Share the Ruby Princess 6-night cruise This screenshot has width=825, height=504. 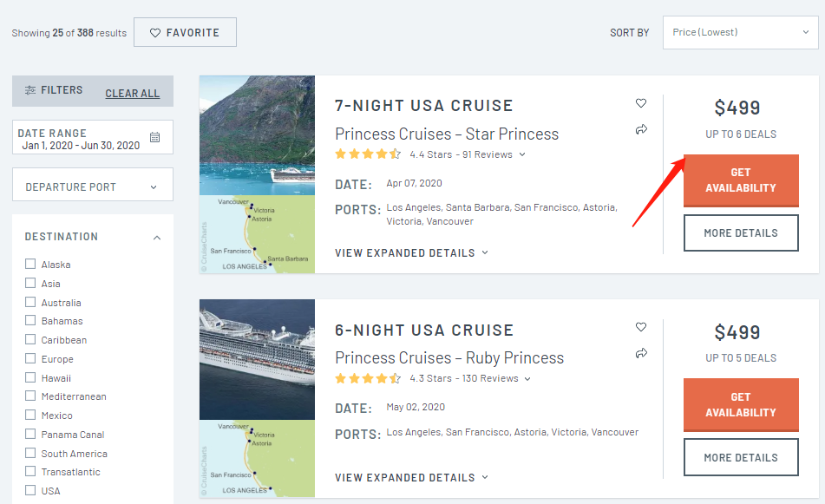[x=641, y=353]
